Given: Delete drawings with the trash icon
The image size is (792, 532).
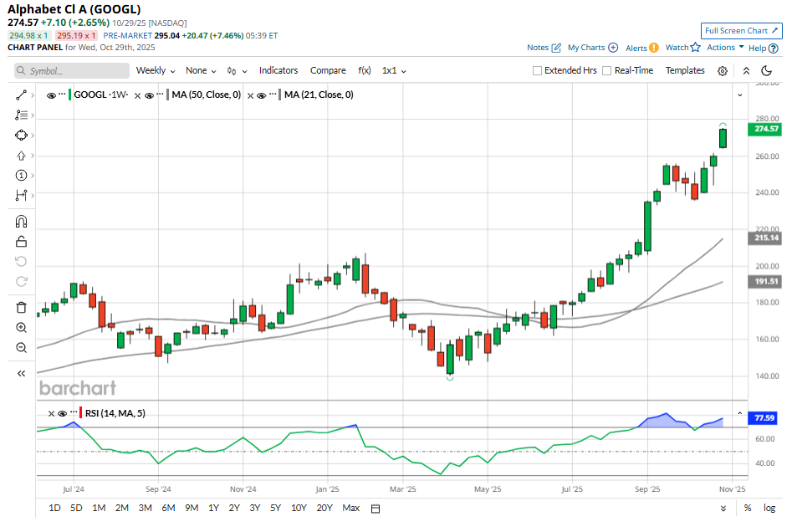Looking at the screenshot, I should coord(22,307).
